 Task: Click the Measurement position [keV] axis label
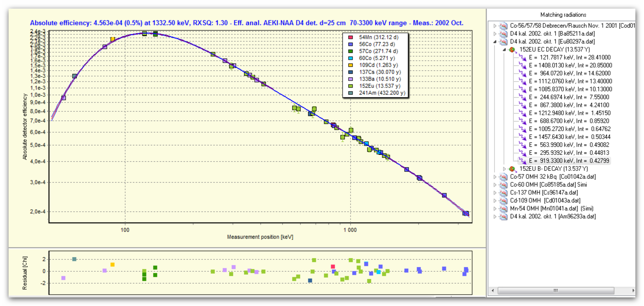pyautogui.click(x=260, y=237)
